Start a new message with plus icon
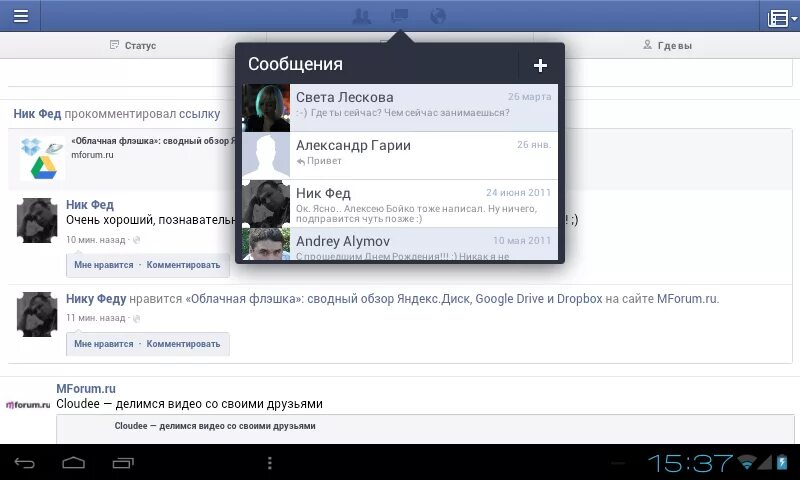This screenshot has width=800, height=480. click(540, 65)
